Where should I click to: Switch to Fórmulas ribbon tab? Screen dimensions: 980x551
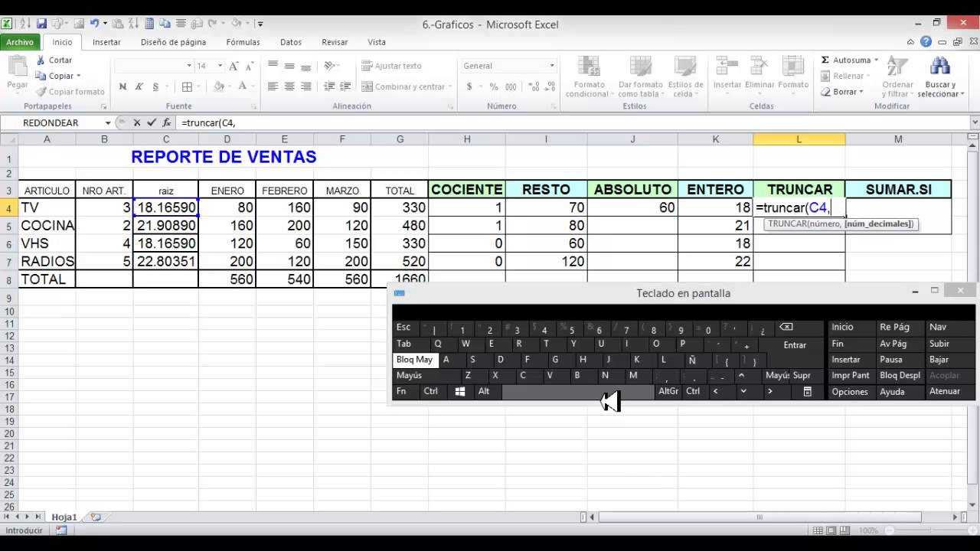(x=243, y=42)
